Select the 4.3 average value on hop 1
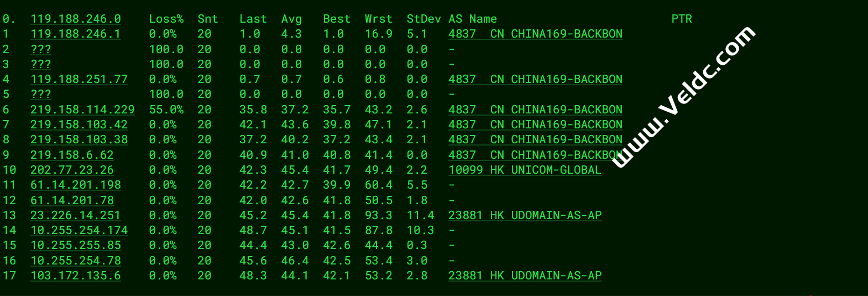 pos(291,34)
